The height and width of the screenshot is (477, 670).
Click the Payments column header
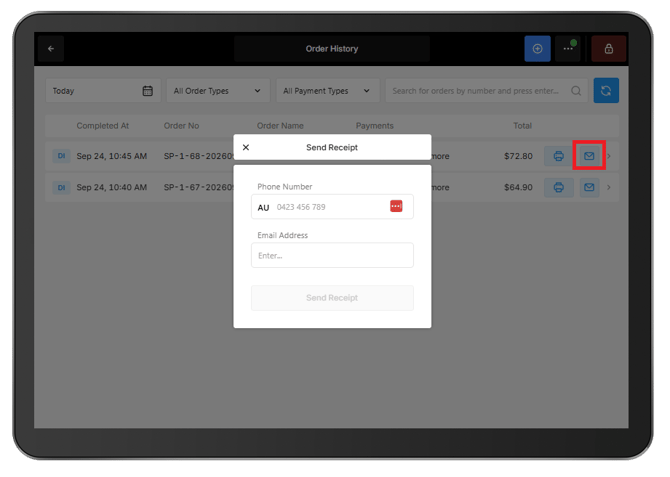(x=375, y=126)
